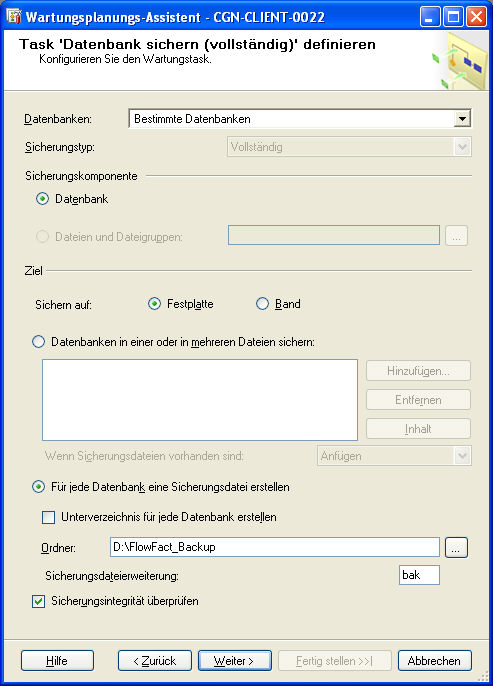Close the wizard with the red X
The image size is (493, 686).
click(476, 17)
